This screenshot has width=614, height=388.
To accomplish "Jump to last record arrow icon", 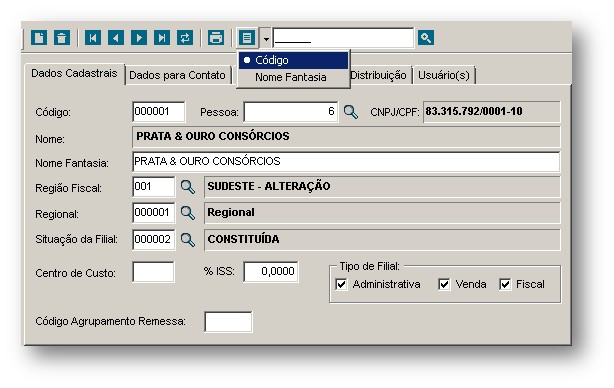I will [x=162, y=38].
